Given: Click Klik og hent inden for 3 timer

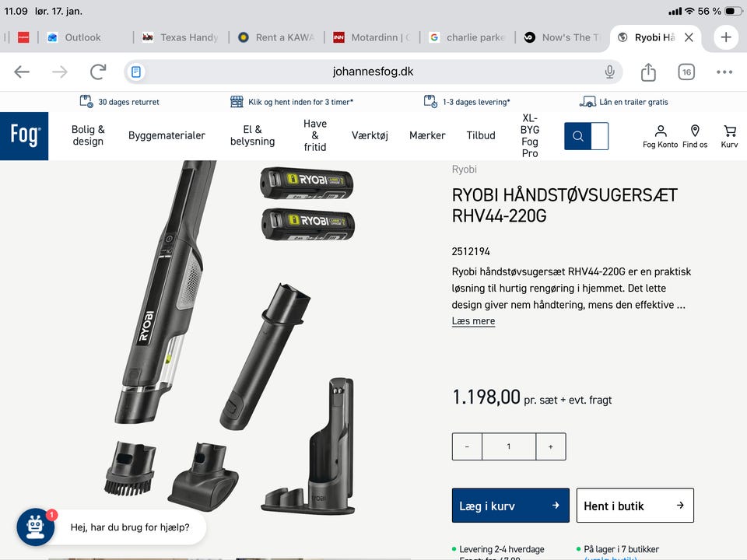Looking at the screenshot, I should (x=292, y=101).
